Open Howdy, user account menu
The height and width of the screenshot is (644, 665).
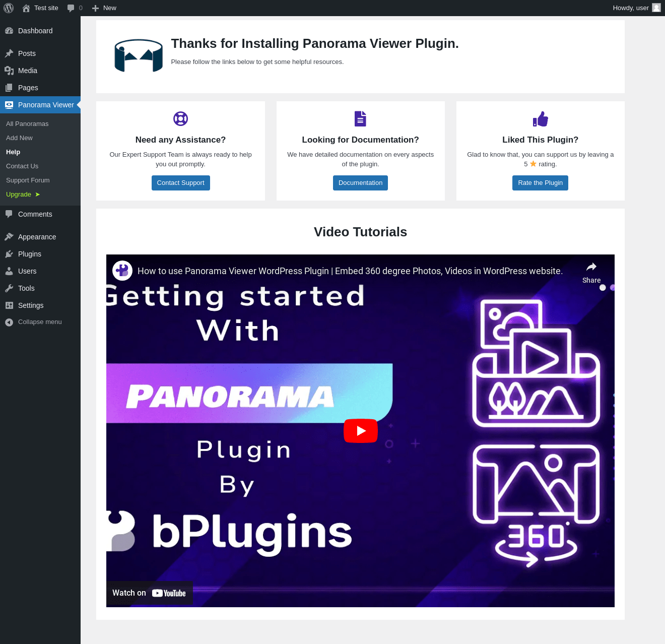(x=636, y=8)
